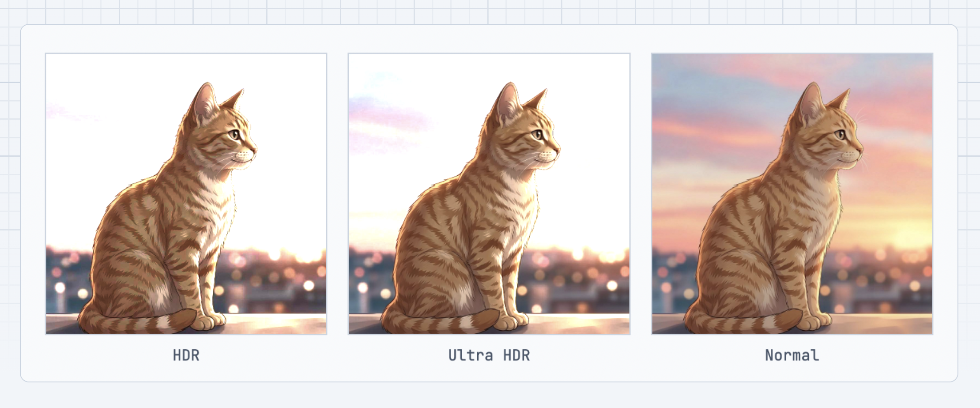Click the HDR cat image

(x=186, y=194)
